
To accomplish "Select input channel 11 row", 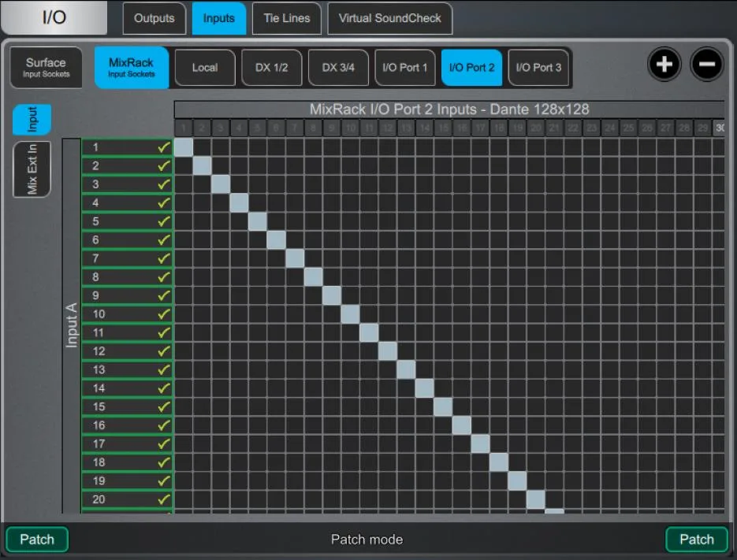I will 128,332.
